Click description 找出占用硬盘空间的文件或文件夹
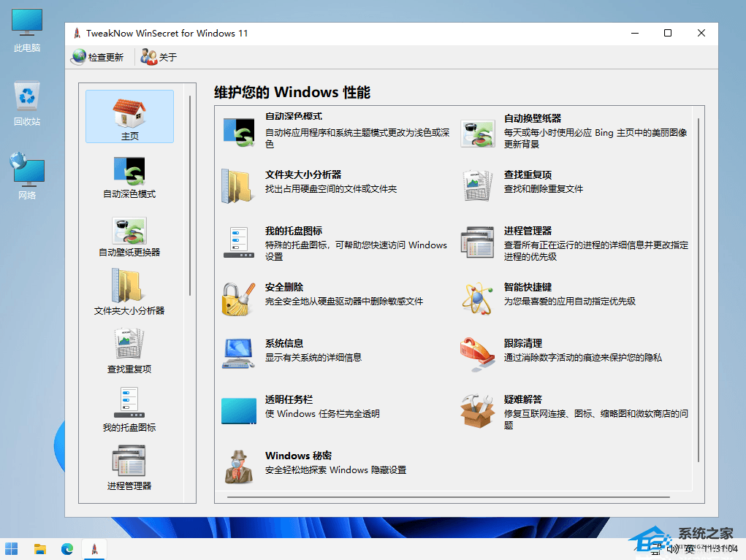 [x=331, y=188]
